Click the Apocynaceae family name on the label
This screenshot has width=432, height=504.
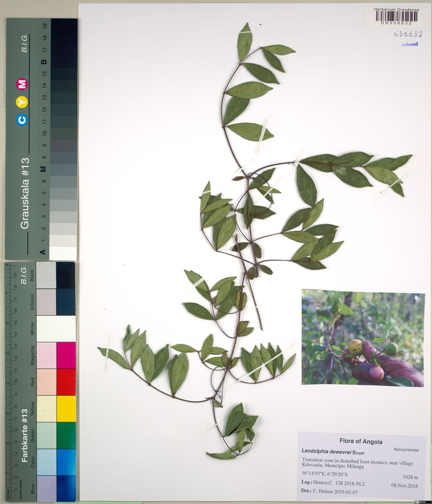point(406,450)
